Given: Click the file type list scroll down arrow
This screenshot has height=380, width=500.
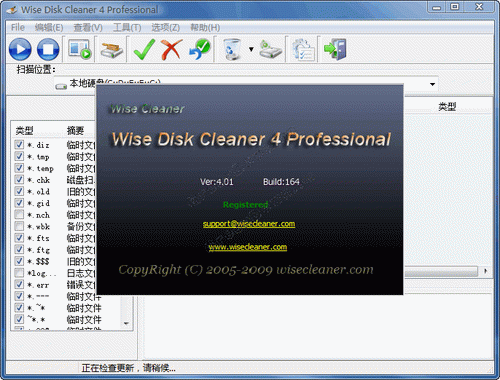Looking at the screenshot, I should pos(126,323).
